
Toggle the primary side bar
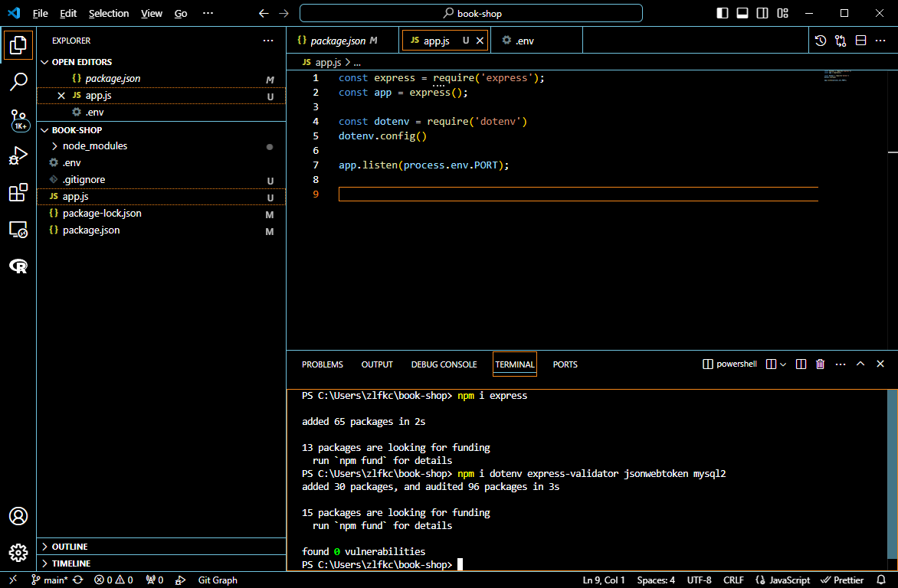[x=723, y=13]
